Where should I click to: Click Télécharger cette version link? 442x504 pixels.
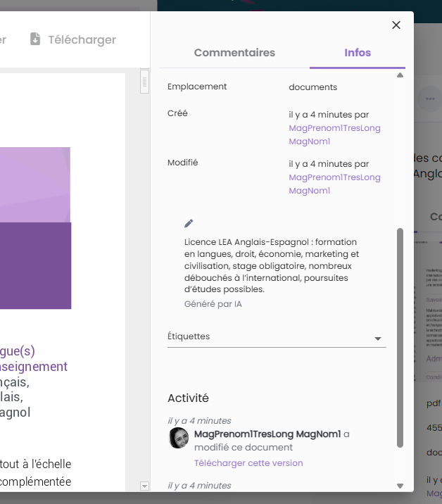click(248, 463)
